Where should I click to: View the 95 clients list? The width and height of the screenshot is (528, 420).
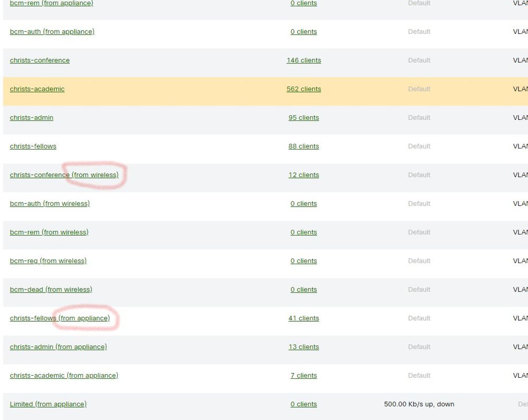(303, 117)
